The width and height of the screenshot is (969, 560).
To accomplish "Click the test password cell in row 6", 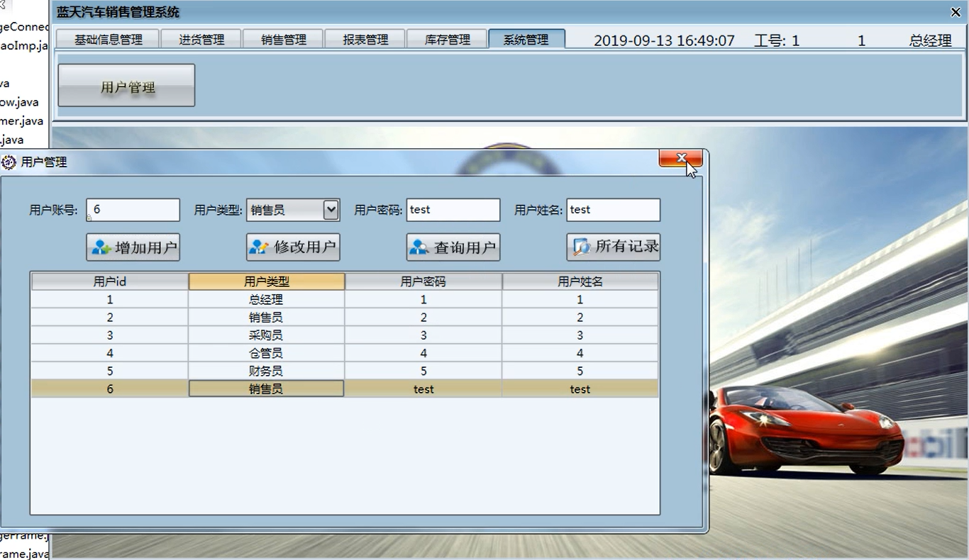I will point(423,388).
